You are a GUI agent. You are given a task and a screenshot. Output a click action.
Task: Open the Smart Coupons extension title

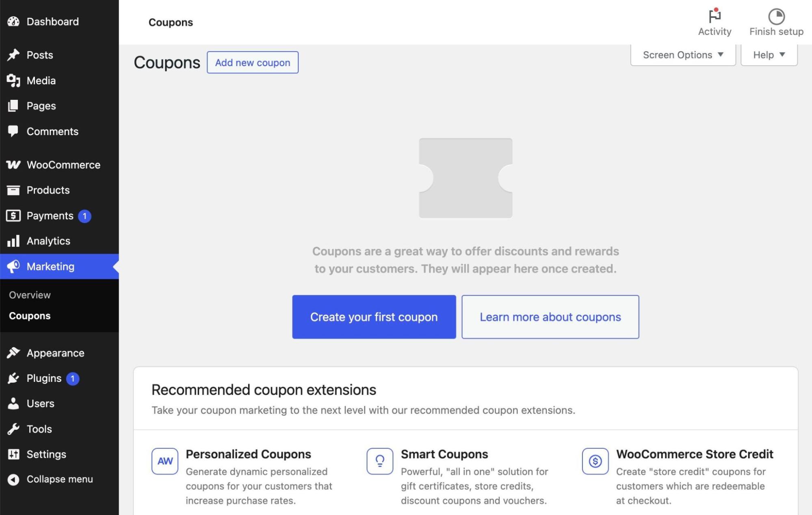[444, 454]
